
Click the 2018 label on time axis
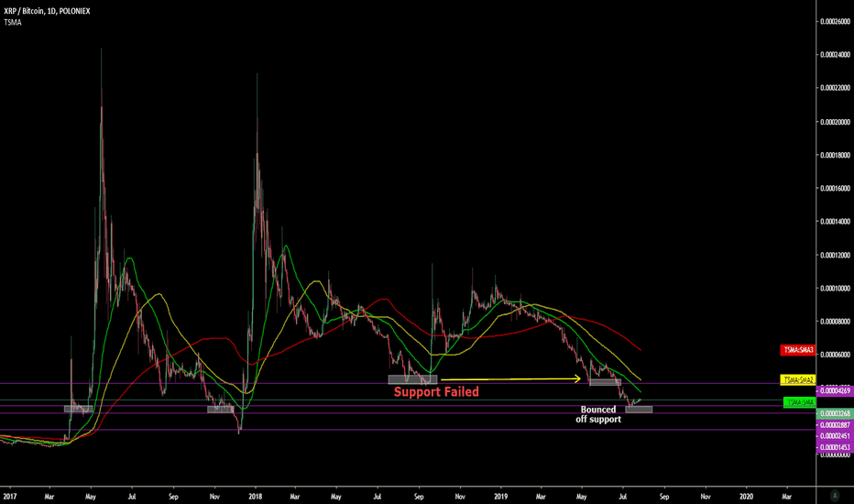pos(255,497)
